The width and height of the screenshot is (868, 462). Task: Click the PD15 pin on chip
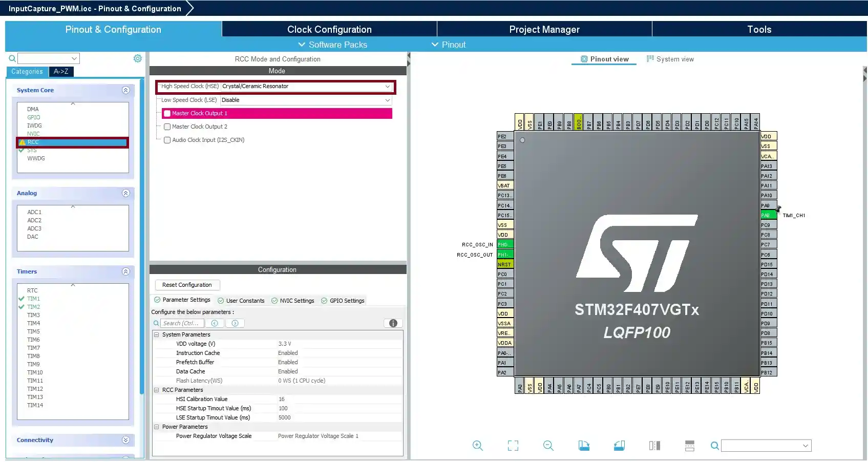[769, 264]
